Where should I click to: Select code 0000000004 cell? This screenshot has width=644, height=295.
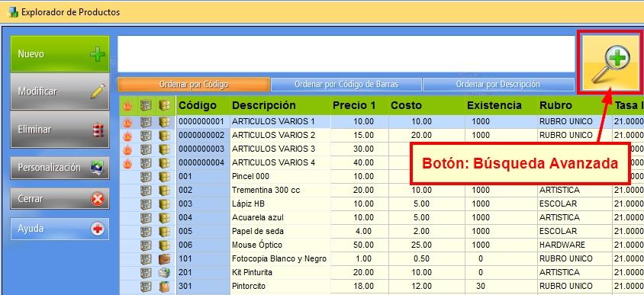click(x=203, y=162)
